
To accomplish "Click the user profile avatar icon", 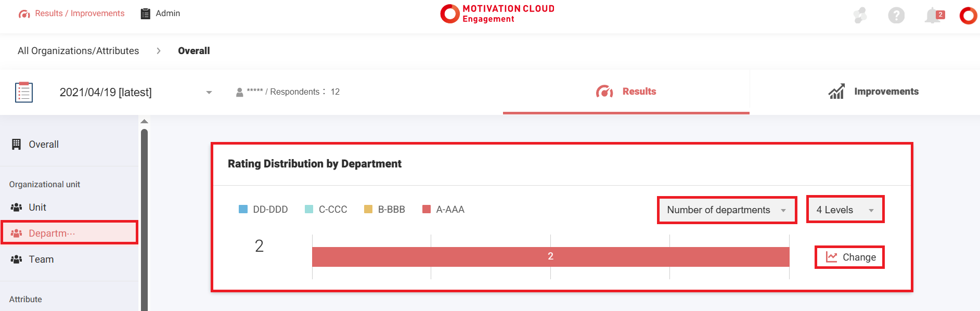I will click(x=968, y=16).
